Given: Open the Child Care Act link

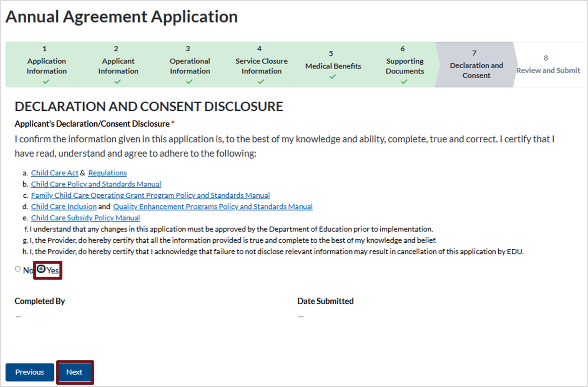Looking at the screenshot, I should point(54,173).
